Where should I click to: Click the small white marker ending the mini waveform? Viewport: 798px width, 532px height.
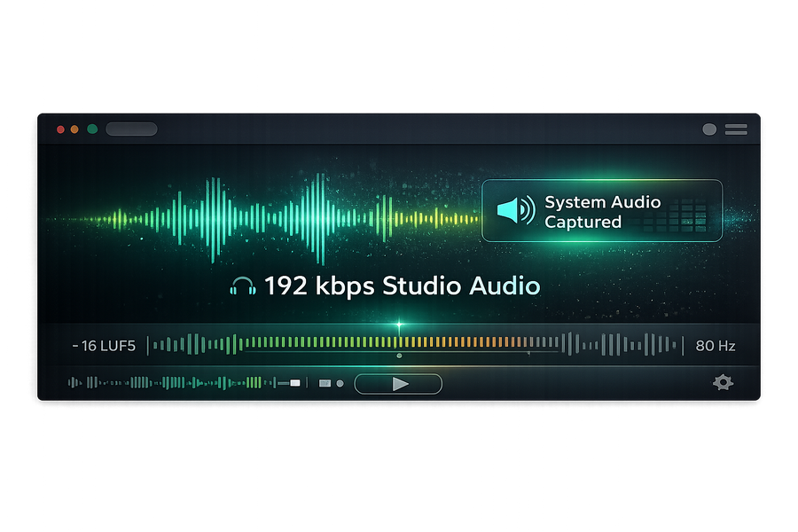(294, 383)
